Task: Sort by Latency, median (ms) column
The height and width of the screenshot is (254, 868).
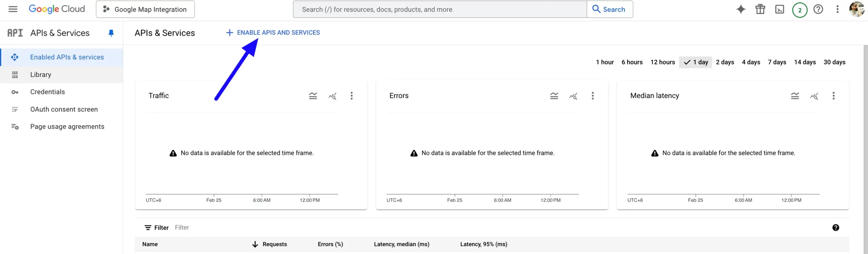Action: pos(401,244)
